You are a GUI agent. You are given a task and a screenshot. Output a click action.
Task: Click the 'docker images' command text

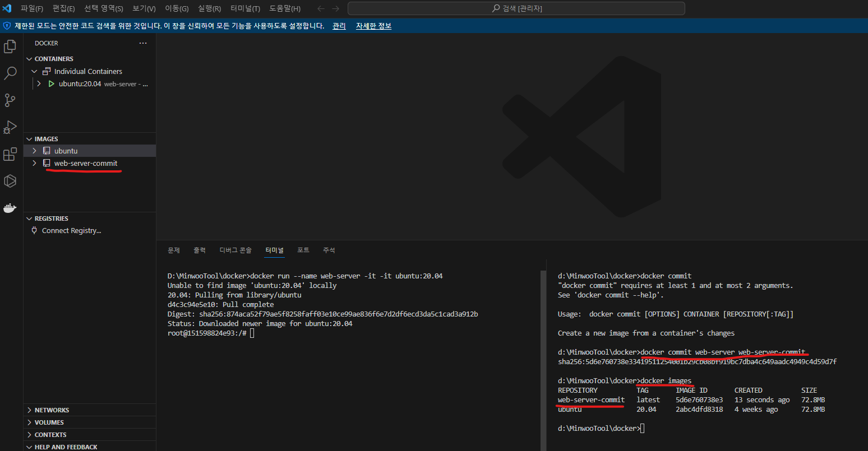click(x=666, y=381)
